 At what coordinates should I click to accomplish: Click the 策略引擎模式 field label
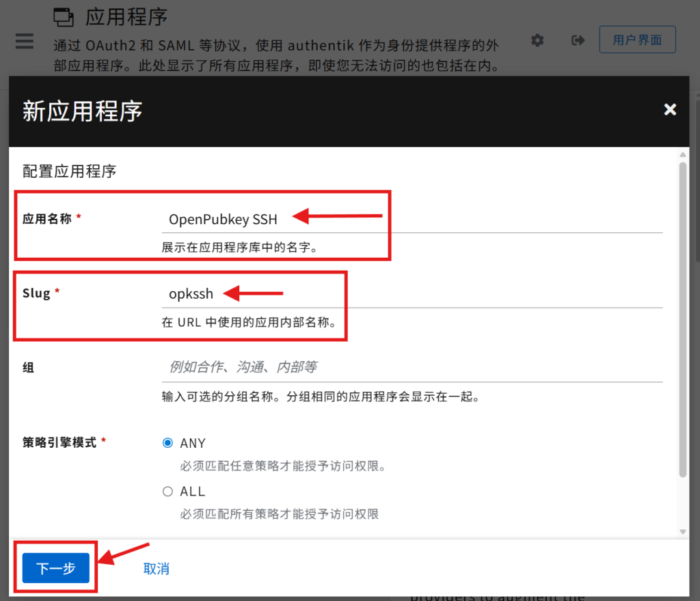59,442
